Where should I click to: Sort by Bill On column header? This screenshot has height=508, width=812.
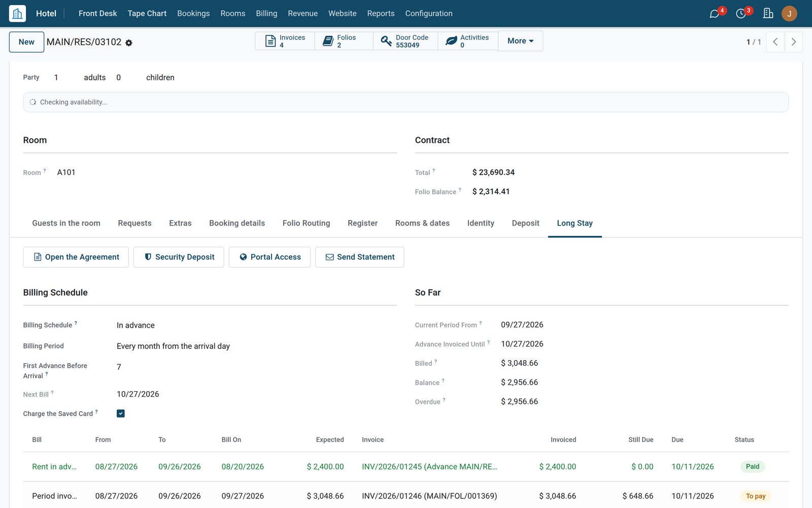coord(231,440)
